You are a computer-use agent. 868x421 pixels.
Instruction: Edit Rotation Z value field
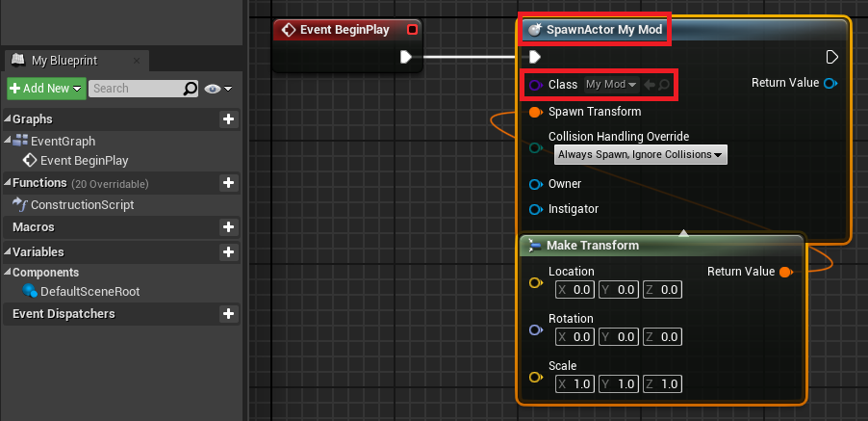click(662, 337)
